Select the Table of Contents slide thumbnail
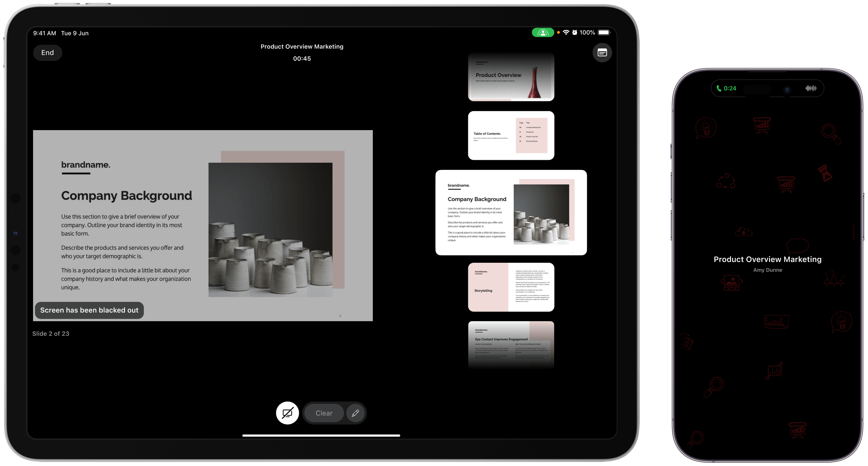This screenshot has height=466, width=868. [511, 135]
